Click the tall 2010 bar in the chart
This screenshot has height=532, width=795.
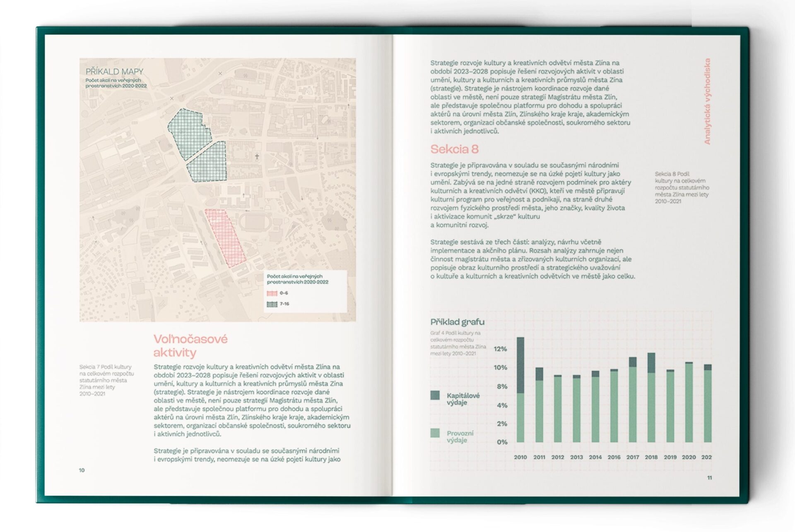(520, 390)
